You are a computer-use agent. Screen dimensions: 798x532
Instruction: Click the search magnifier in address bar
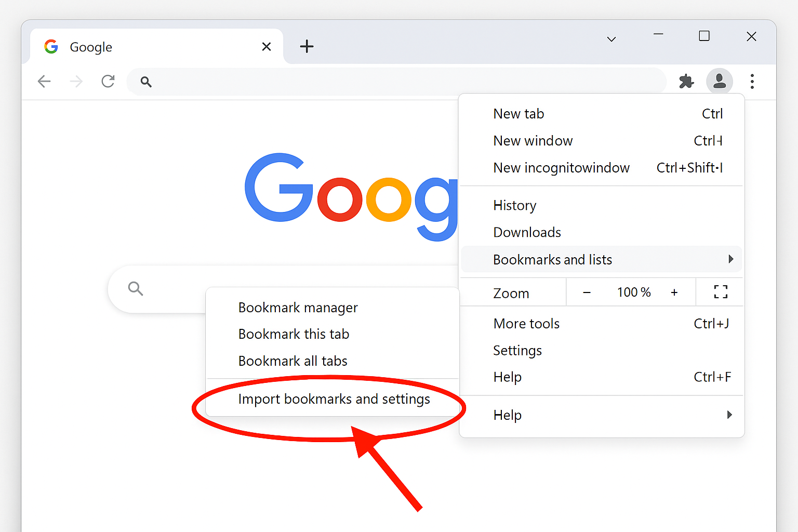(x=146, y=82)
